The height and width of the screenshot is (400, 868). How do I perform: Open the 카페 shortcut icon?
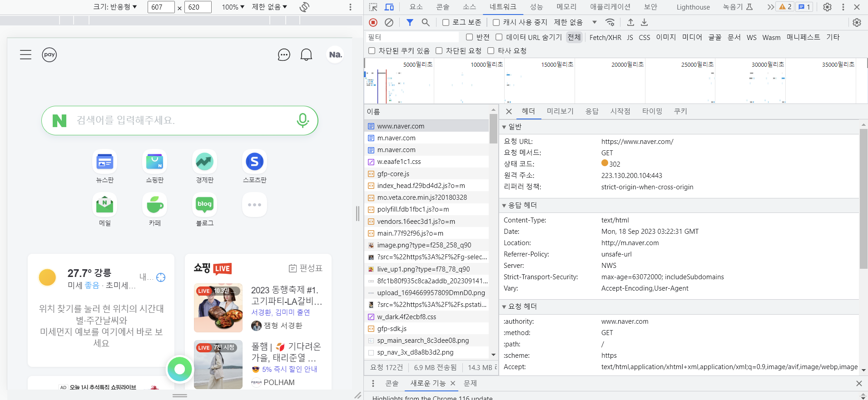point(155,205)
